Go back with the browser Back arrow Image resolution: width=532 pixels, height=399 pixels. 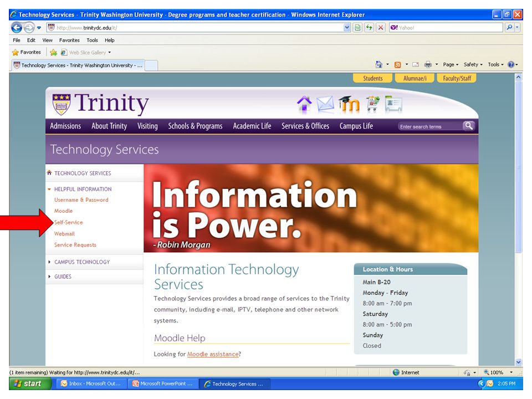[16, 28]
